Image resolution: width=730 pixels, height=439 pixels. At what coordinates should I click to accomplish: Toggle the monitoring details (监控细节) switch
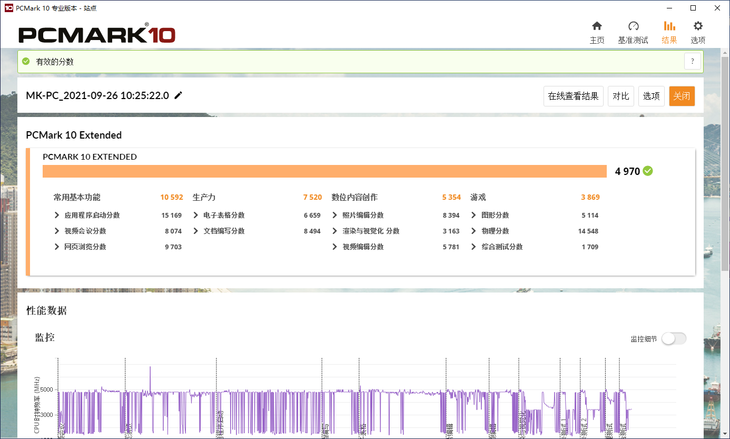point(674,338)
